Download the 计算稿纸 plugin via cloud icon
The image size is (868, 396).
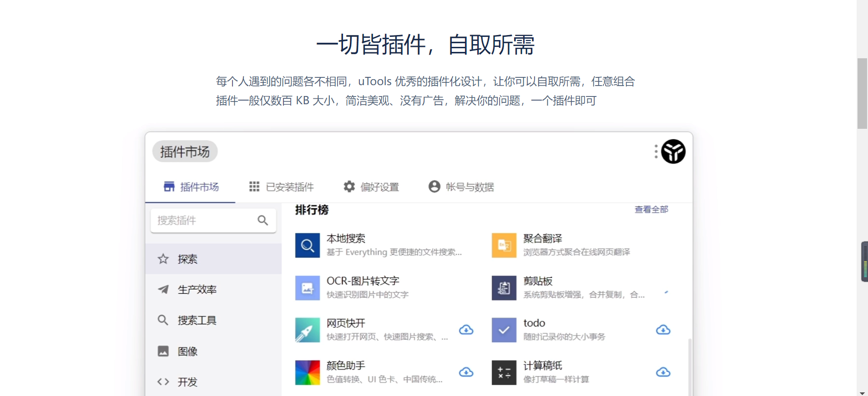[x=663, y=372]
